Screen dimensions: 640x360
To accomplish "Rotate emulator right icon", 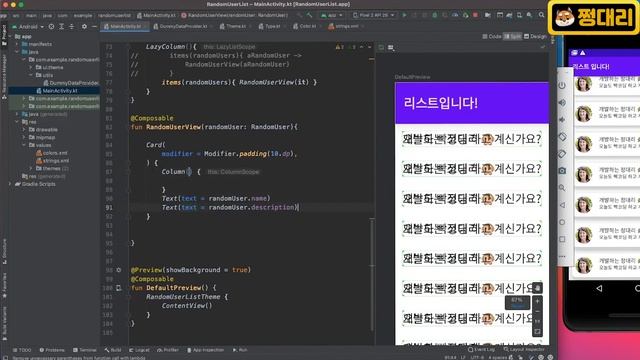I will tap(562, 154).
